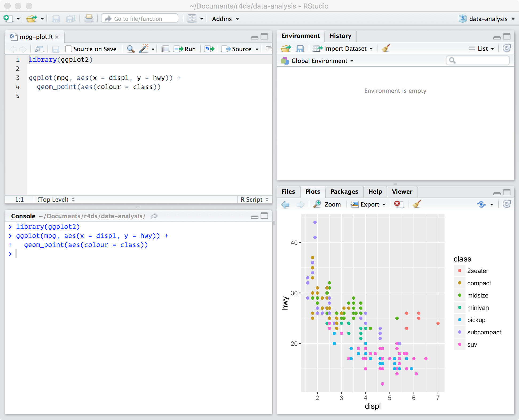Open the New File dropdown arrow

pos(18,19)
